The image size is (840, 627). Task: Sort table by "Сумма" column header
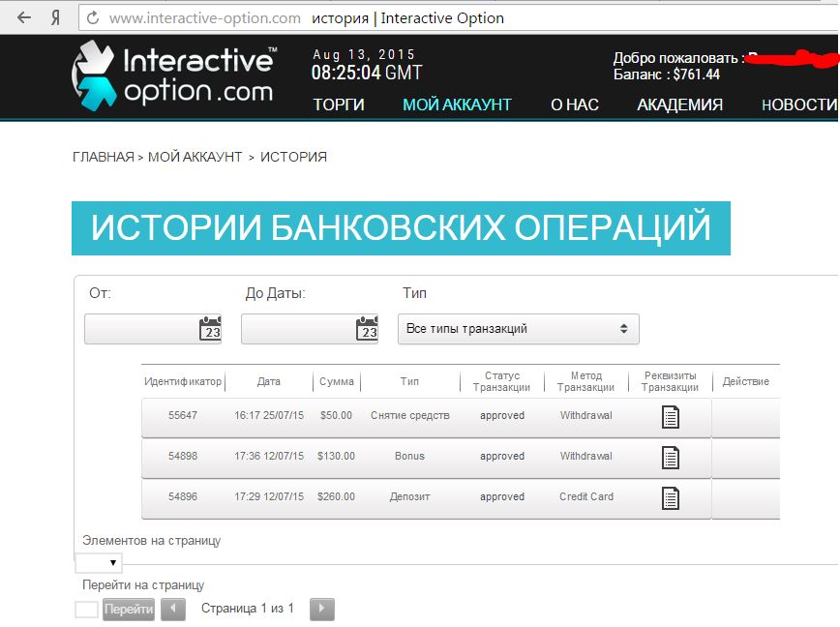pyautogui.click(x=336, y=382)
